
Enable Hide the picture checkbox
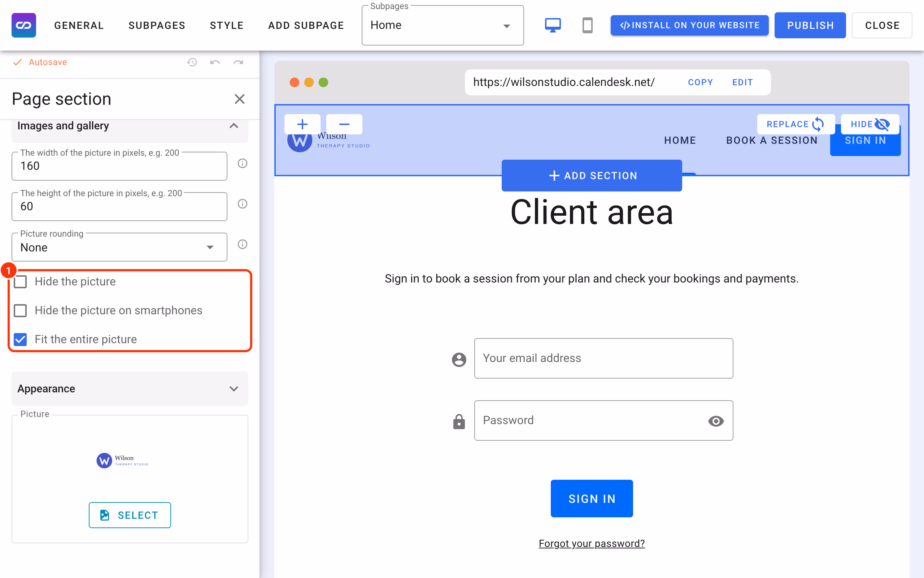coord(20,282)
